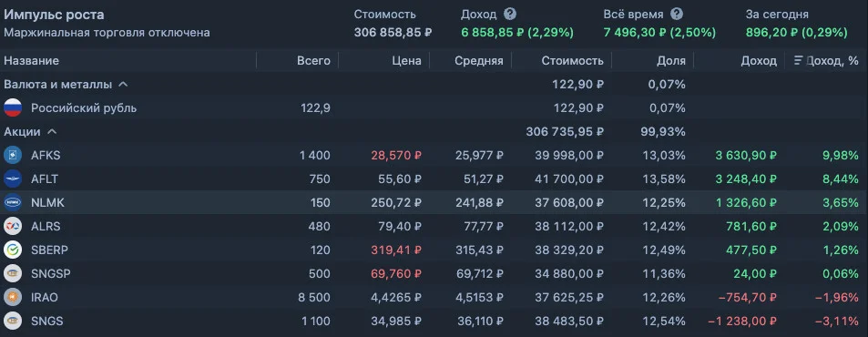Click Маржинальная торговля отключена text
Screen dimensions: 868x337
click(107, 33)
